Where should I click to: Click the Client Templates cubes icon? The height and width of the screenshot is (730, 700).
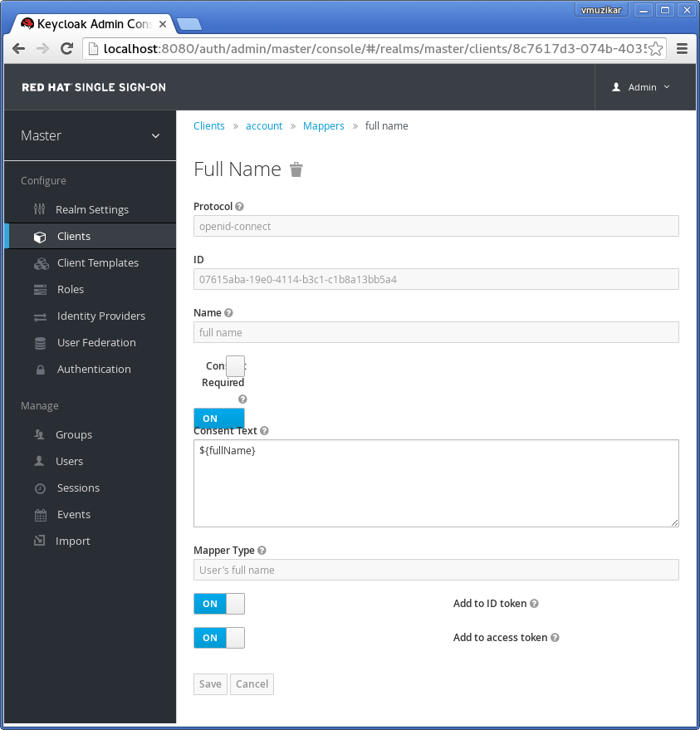[41, 263]
